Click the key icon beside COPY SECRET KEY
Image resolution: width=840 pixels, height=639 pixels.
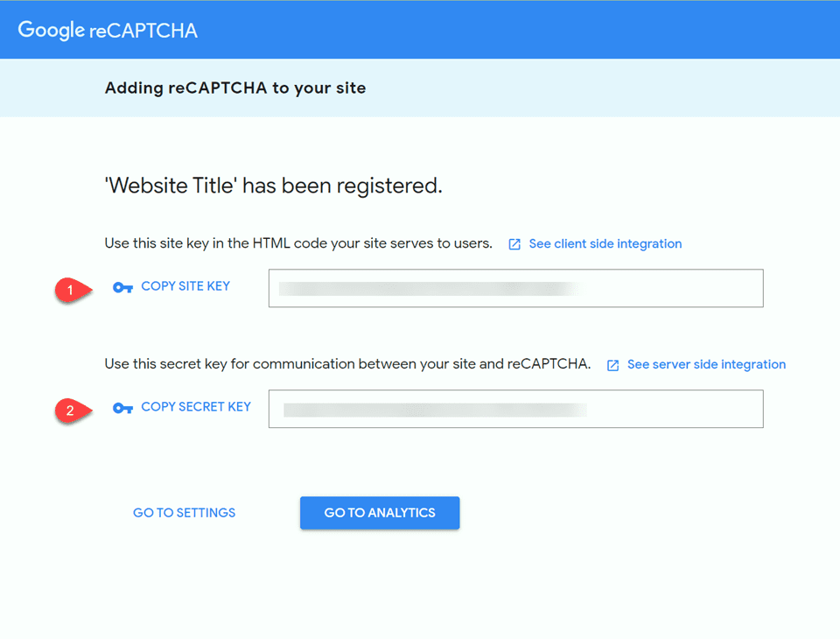tap(122, 407)
